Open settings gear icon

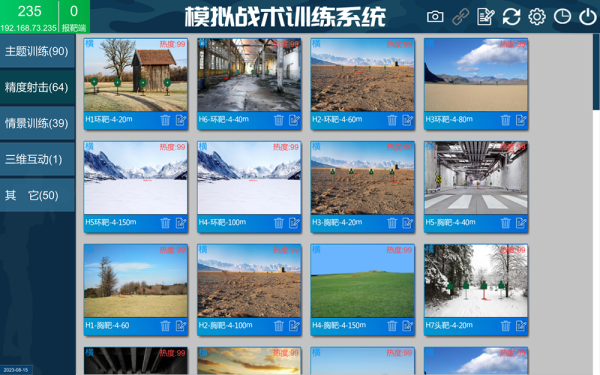(x=537, y=17)
